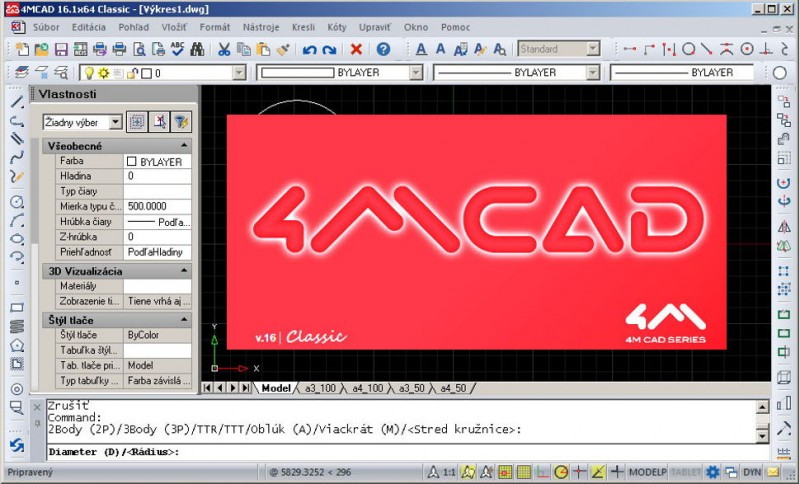Click the Open file folder icon
The height and width of the screenshot is (484, 800).
tap(41, 49)
